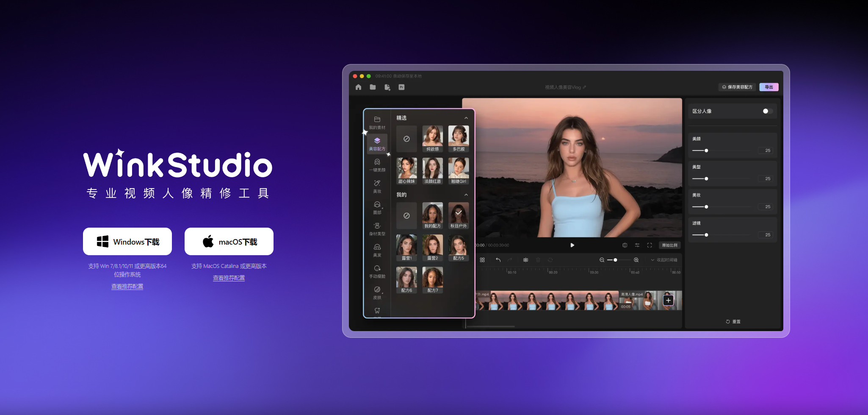Zoom out the timeline
This screenshot has width=868, height=415.
(602, 260)
